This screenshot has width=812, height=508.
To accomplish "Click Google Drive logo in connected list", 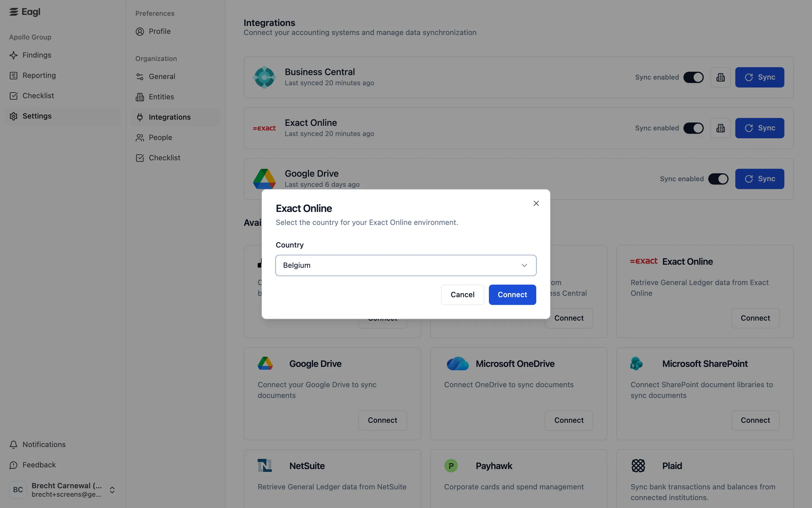I will coord(264,179).
